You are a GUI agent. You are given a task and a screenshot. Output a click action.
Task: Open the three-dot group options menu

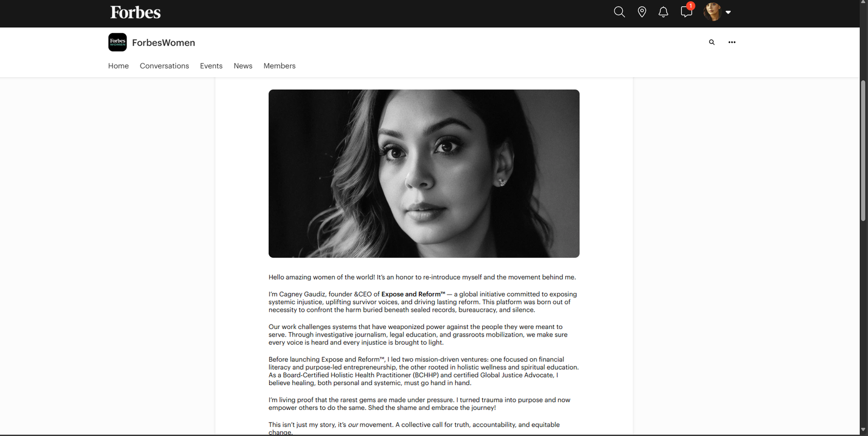pos(732,42)
